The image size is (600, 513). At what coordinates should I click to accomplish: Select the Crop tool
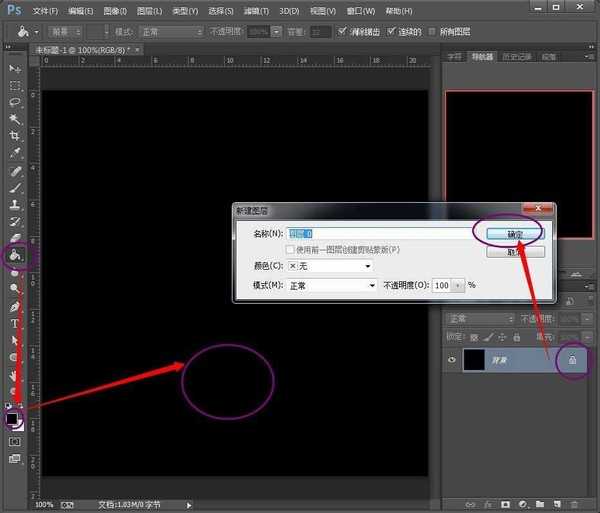click(x=15, y=136)
